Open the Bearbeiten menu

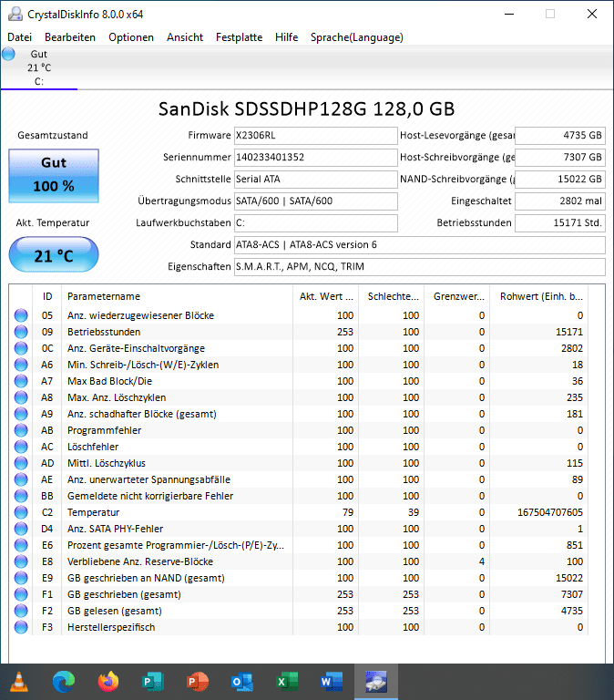70,37
